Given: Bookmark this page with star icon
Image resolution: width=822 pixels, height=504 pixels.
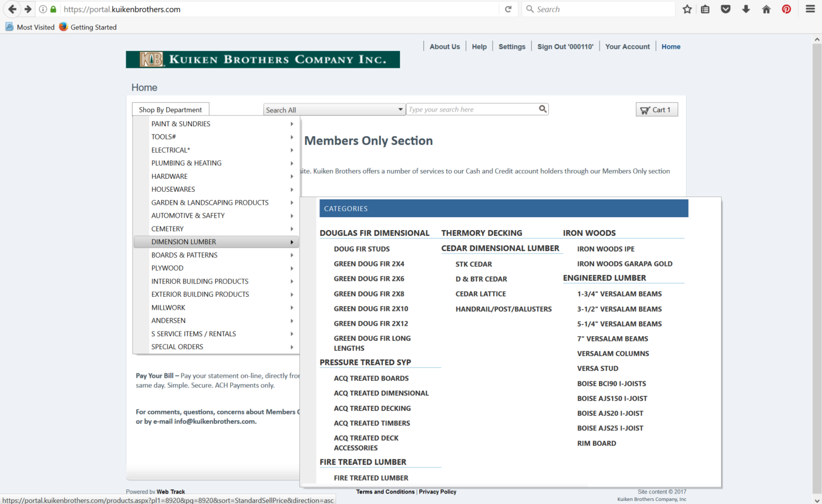Looking at the screenshot, I should point(687,9).
